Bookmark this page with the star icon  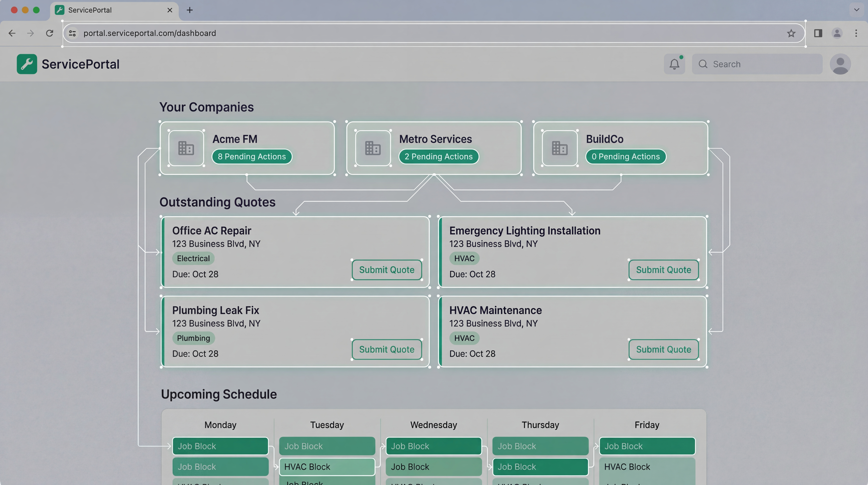pos(791,33)
